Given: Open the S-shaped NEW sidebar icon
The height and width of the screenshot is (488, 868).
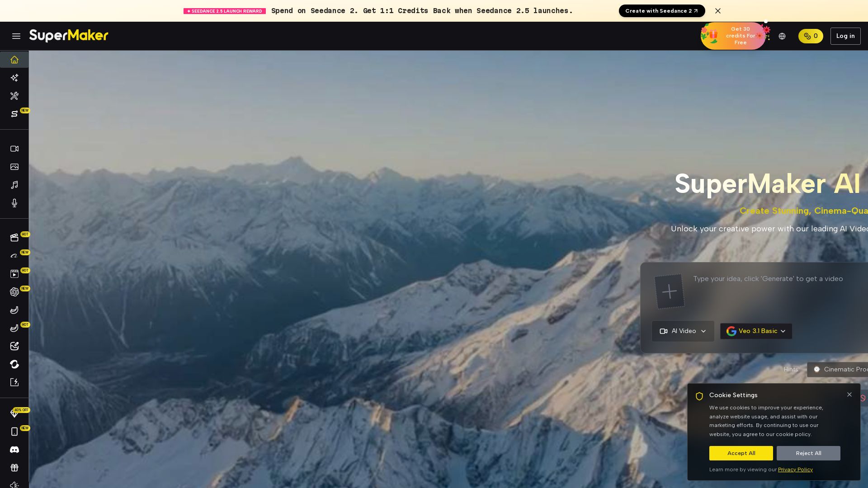Looking at the screenshot, I should click(x=14, y=114).
